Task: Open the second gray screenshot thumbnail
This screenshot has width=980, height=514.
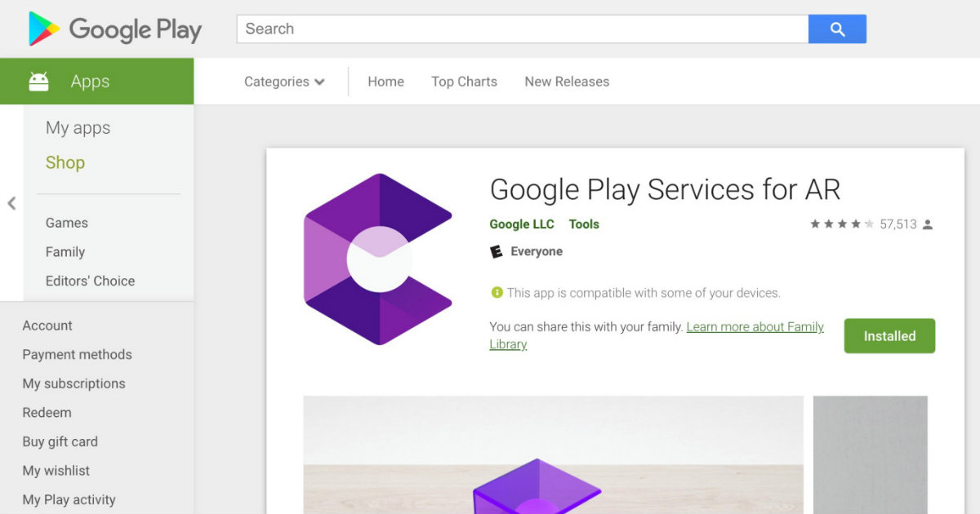Action: (x=871, y=455)
